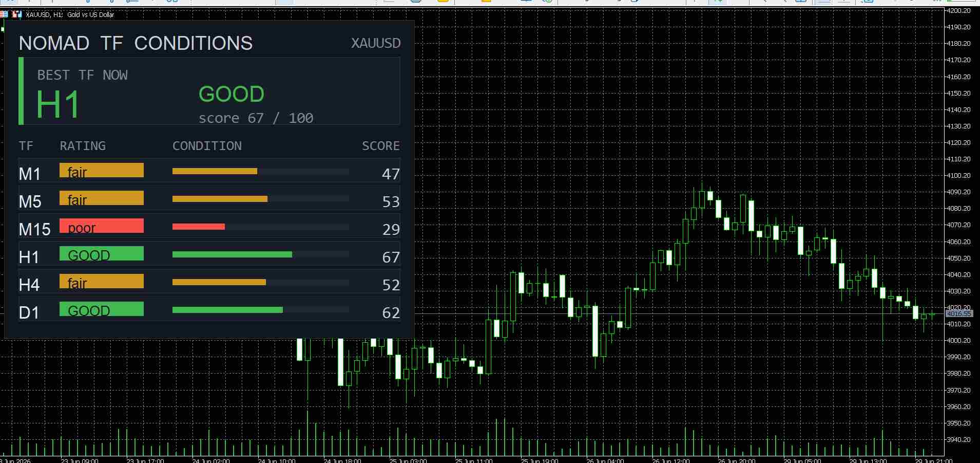Select the H4 timeframe row label
This screenshot has width=980, height=463.
point(29,285)
